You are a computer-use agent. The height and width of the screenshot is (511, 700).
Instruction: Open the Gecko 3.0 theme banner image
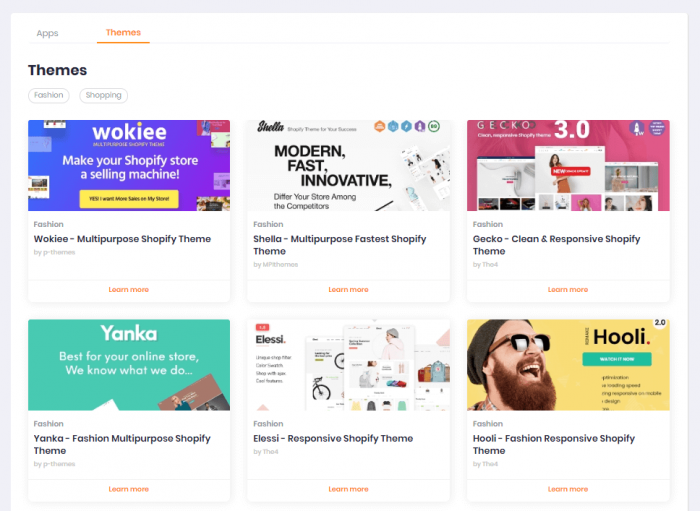[x=568, y=165]
